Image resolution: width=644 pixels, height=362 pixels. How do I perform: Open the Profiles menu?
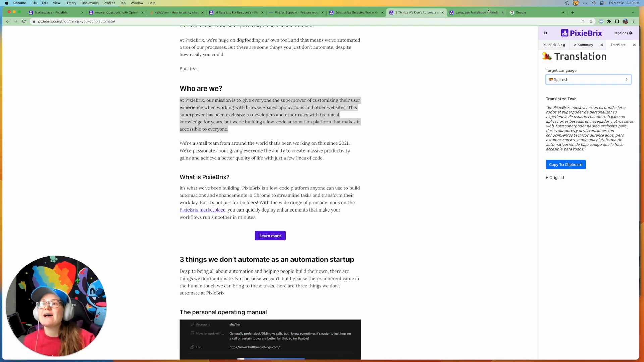coord(109,3)
